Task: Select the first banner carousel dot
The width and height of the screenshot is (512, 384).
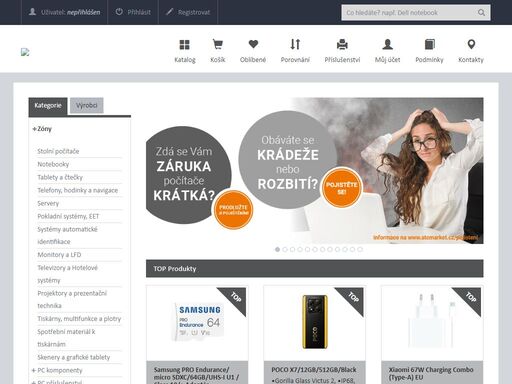Action: coord(277,249)
